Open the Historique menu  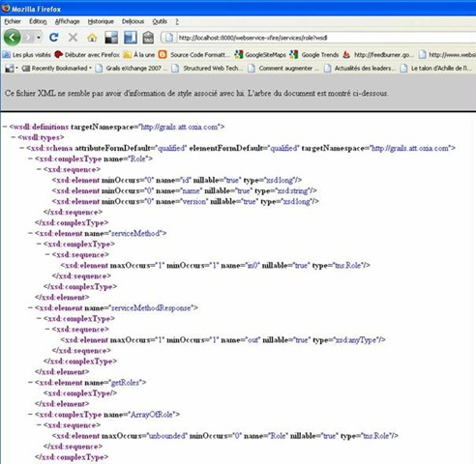pos(101,21)
